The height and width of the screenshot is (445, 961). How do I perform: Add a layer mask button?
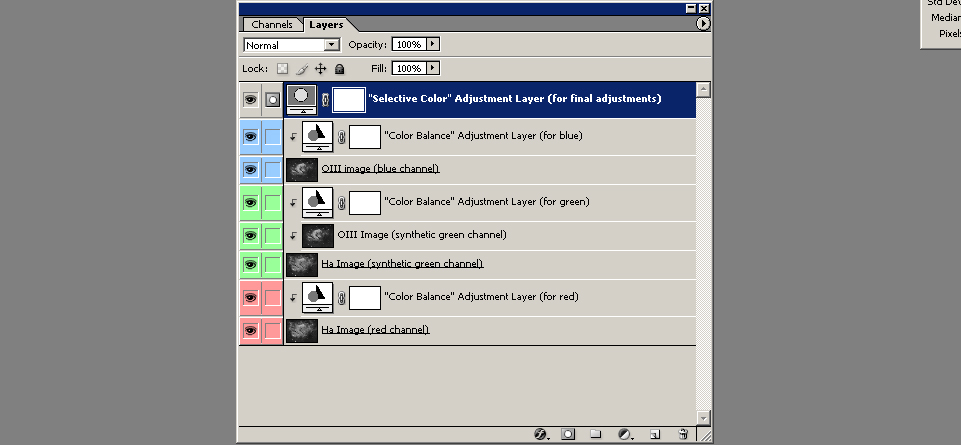click(x=568, y=435)
